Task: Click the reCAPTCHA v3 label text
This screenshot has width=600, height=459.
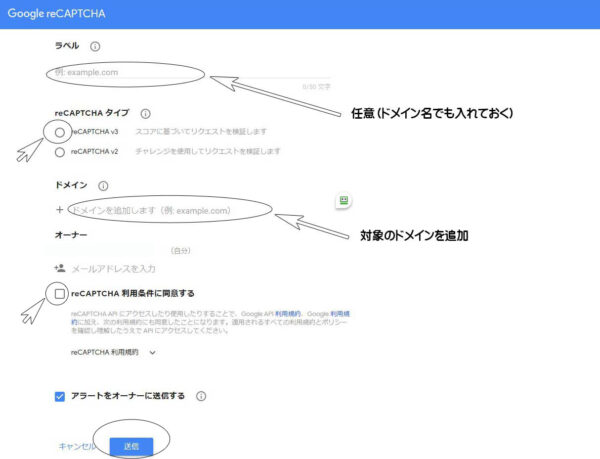Action: [95, 132]
